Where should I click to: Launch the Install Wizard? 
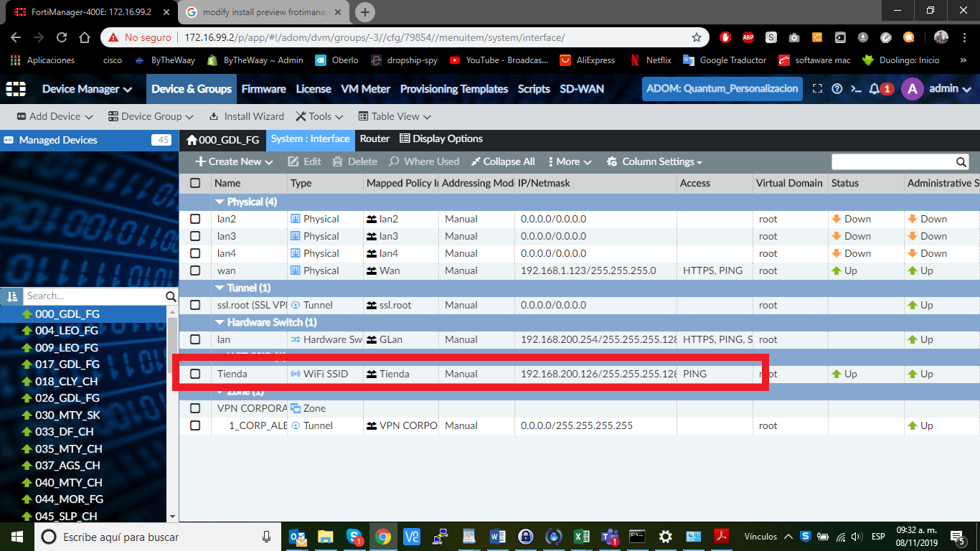click(246, 116)
